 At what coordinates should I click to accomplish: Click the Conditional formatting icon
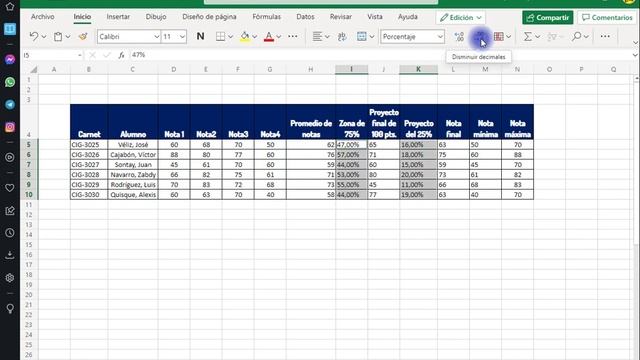(x=498, y=36)
